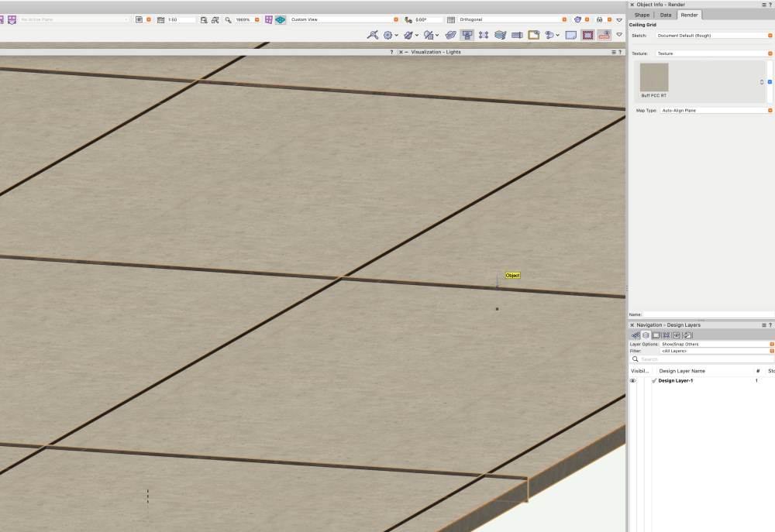Switch to the Data tab in Object Info
Screen dimensions: 775x532
coord(666,15)
